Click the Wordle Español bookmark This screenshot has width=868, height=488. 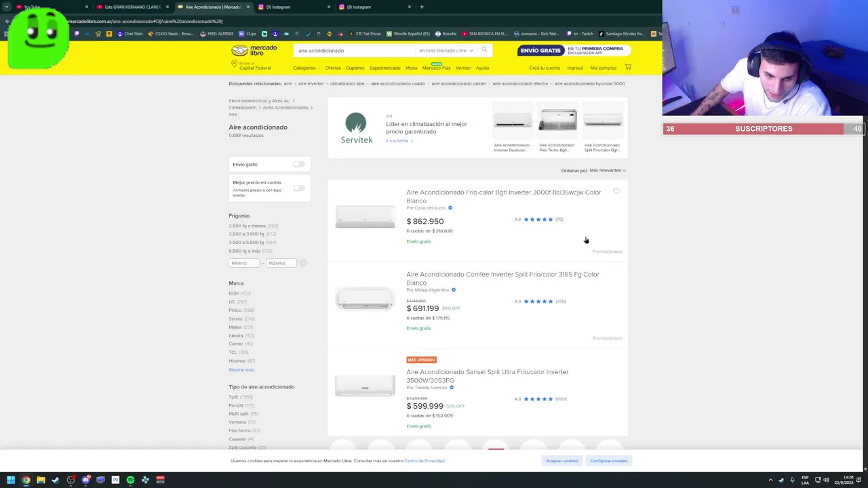408,33
